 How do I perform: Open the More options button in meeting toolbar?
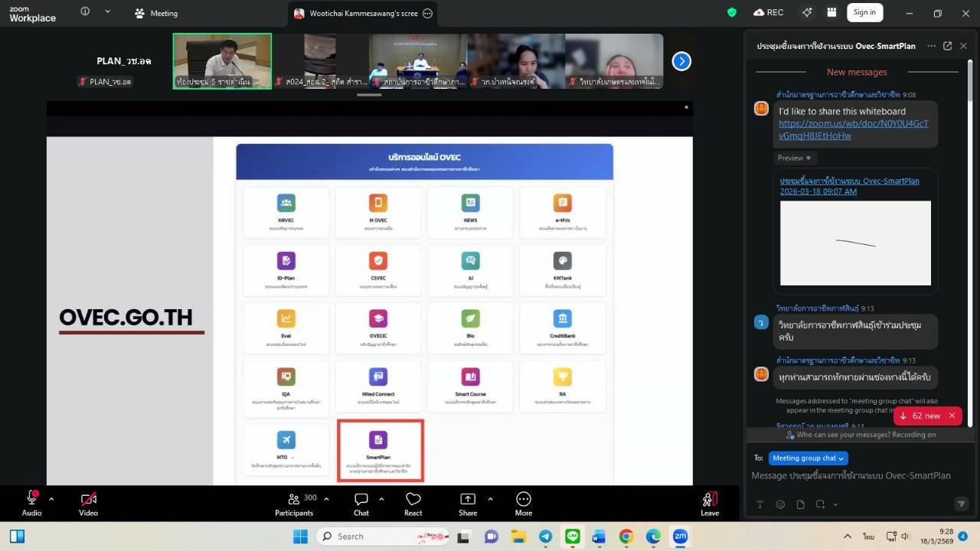click(524, 503)
